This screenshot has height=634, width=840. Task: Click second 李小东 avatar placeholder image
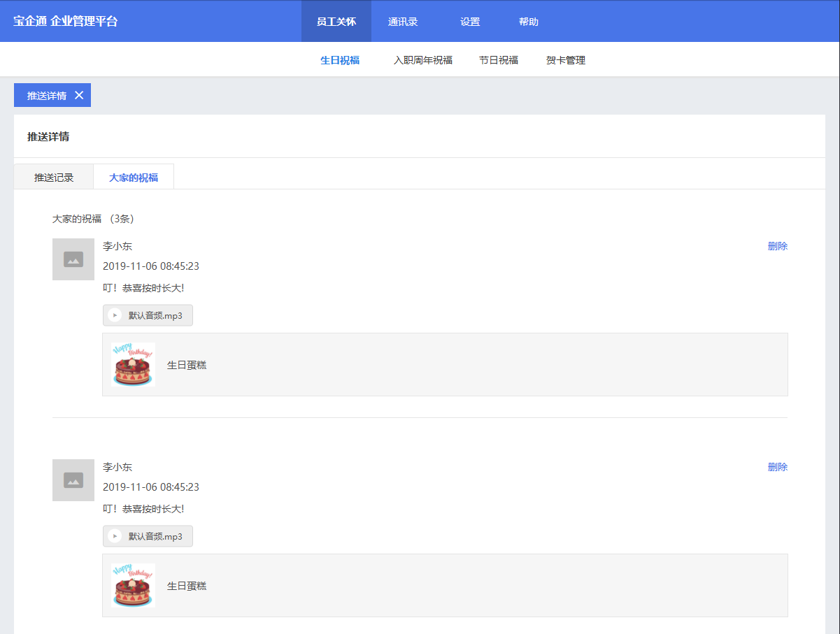pyautogui.click(x=73, y=480)
